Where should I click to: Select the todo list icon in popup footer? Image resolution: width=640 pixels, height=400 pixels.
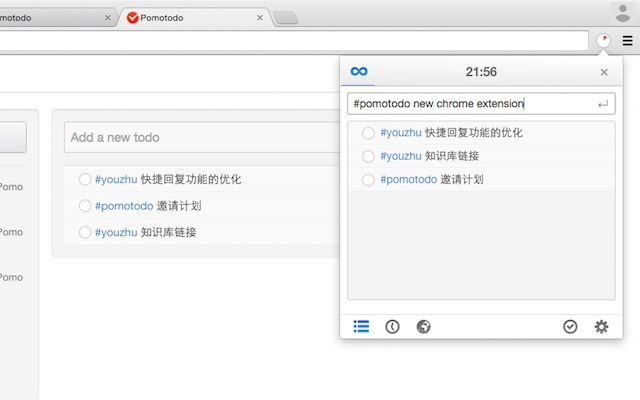[x=361, y=327]
